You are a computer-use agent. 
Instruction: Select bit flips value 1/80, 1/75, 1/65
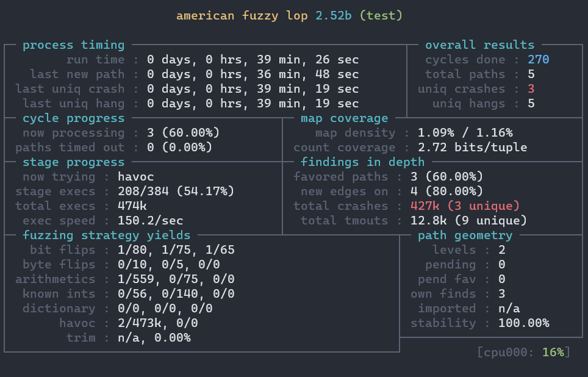point(176,250)
